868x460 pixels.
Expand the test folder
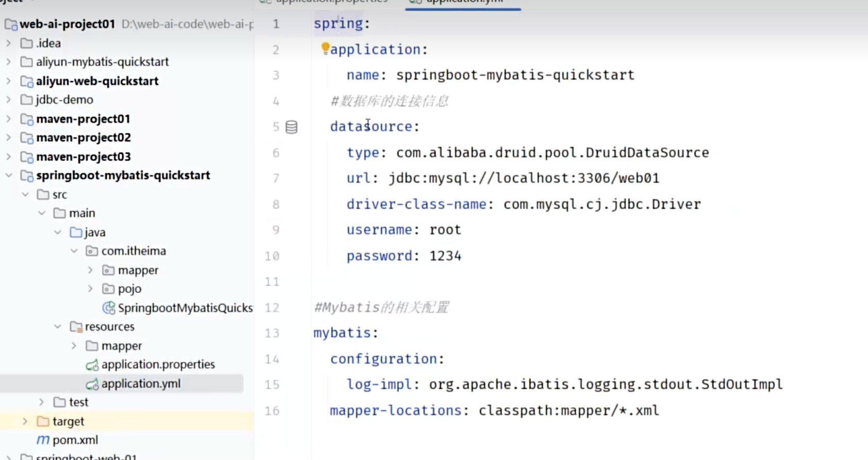[x=42, y=402]
